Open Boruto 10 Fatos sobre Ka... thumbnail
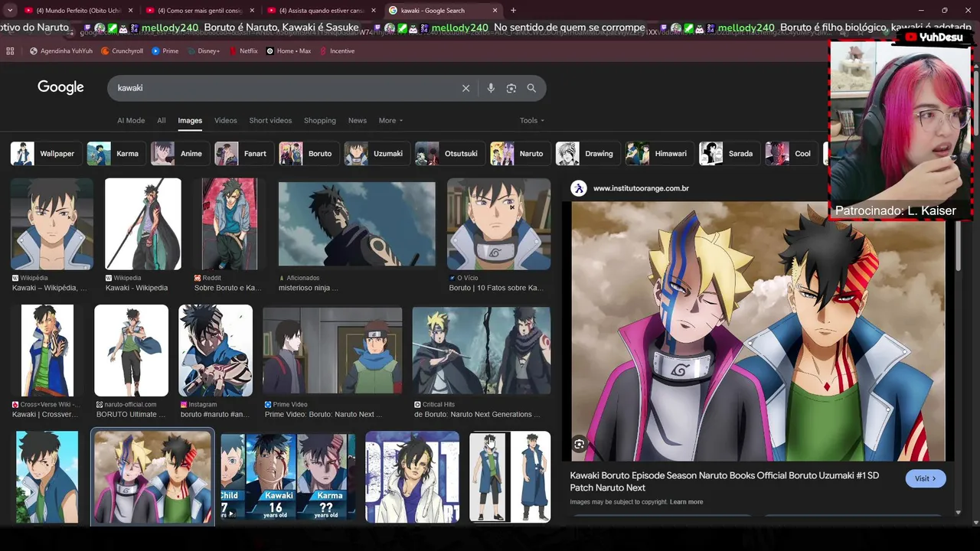This screenshot has width=980, height=551. click(498, 224)
